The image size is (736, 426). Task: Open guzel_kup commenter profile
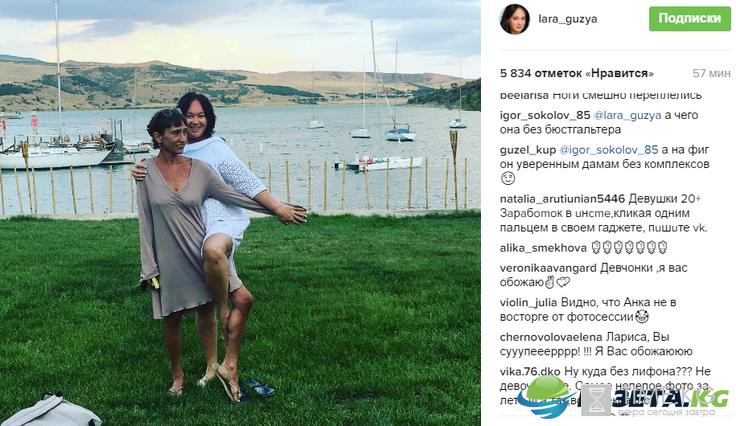click(x=528, y=150)
